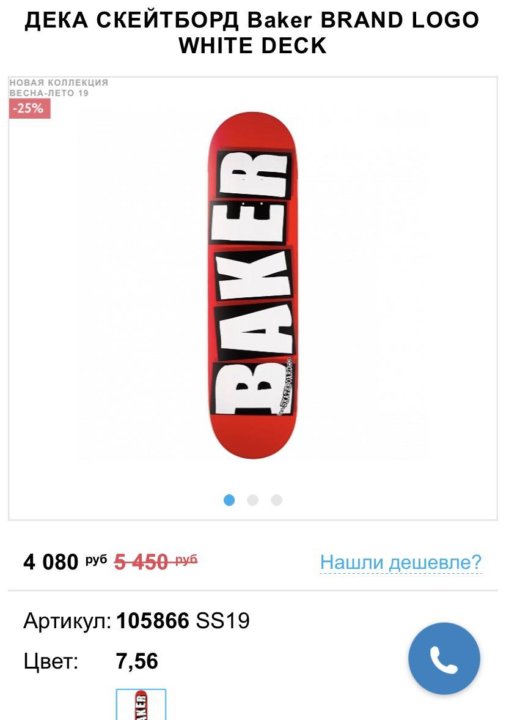The width and height of the screenshot is (506, 720).
Task: Click the crossed-out old price 5 450
Action: coord(156,562)
